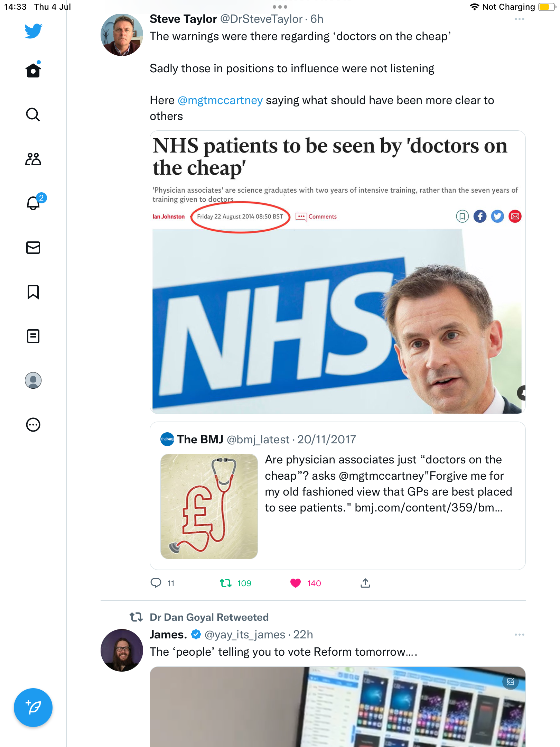Open the @mgtmccartney mention link
Image resolution: width=560 pixels, height=747 pixels.
point(220,100)
